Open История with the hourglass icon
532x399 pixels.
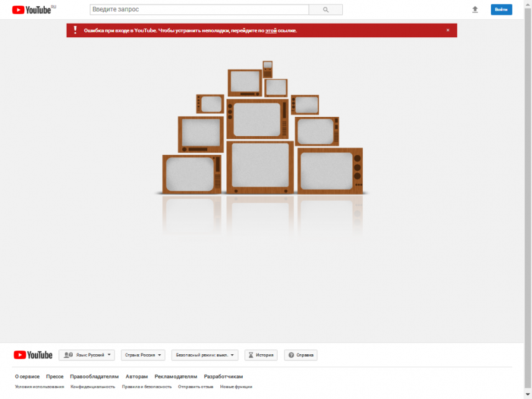point(261,355)
